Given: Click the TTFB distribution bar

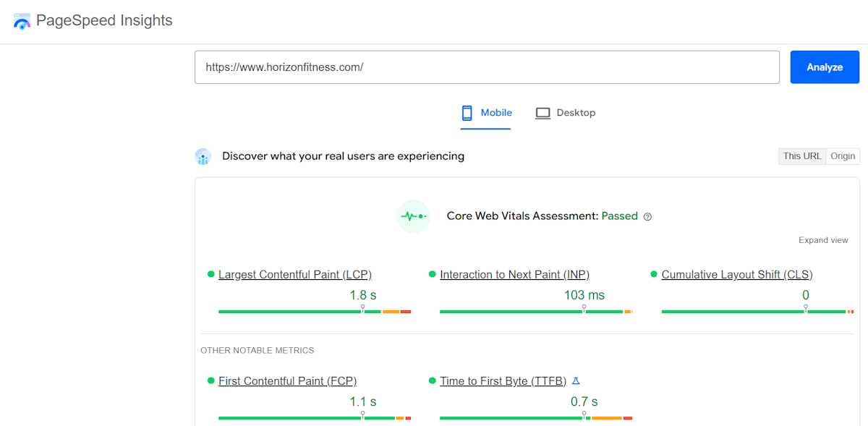Looking at the screenshot, I should click(536, 418).
